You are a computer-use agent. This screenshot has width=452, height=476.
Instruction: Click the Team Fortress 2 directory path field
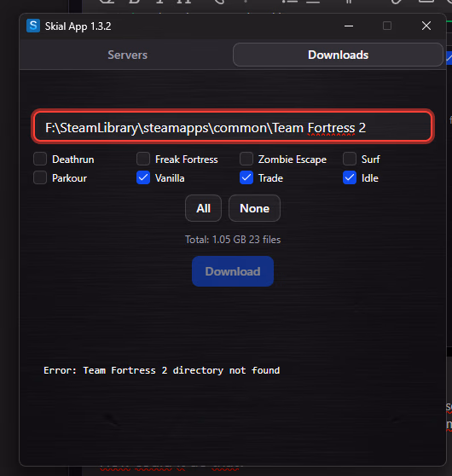click(233, 127)
